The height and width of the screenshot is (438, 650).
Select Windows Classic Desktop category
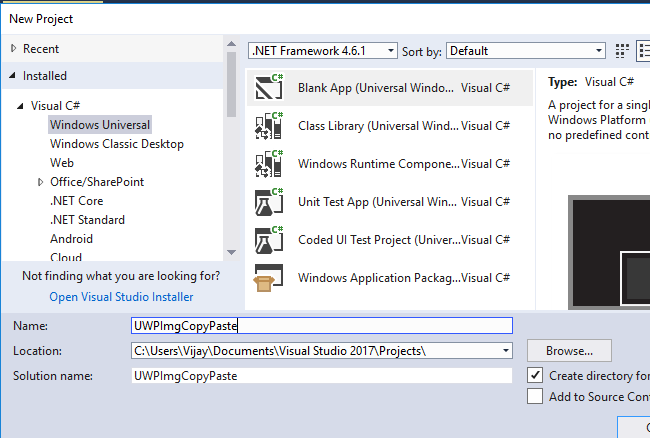[x=117, y=144]
